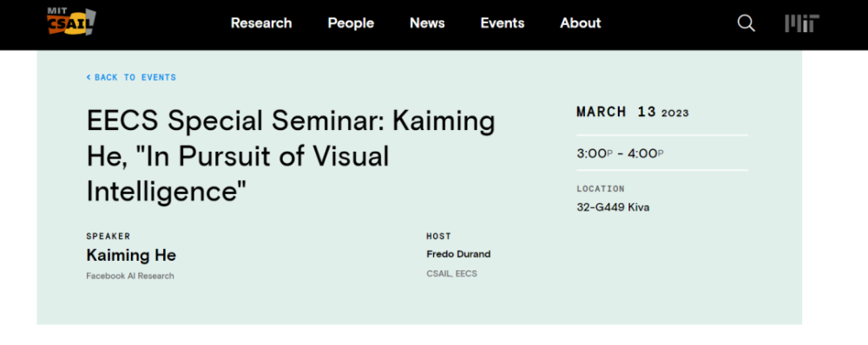Open the search magnifier icon

[x=746, y=23]
